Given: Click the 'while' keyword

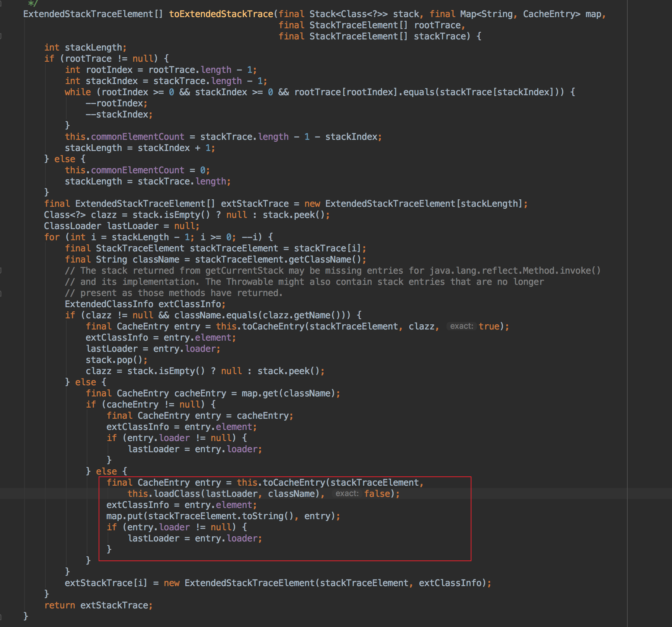Looking at the screenshot, I should pos(78,92).
